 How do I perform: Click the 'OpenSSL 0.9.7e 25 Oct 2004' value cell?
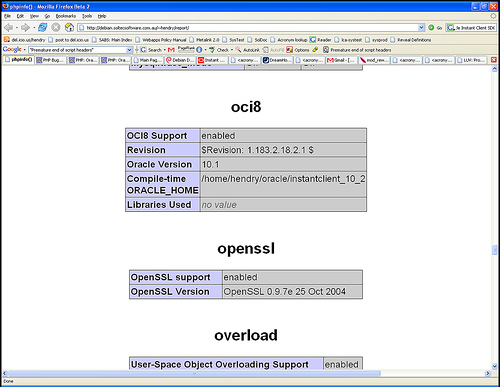[292, 292]
